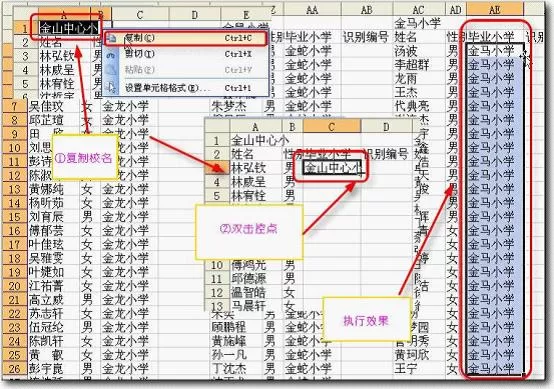This screenshot has width=554, height=389.
Task: Click 毕业小学 header cell under column AA
Action: (312, 37)
